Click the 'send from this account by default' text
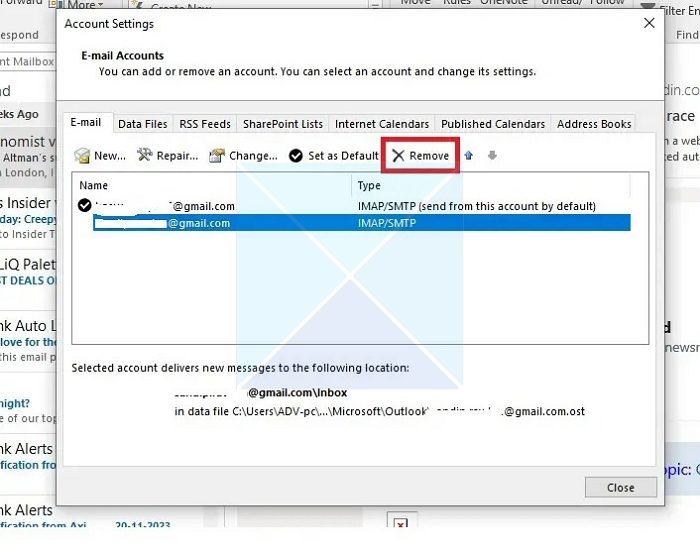 point(507,206)
